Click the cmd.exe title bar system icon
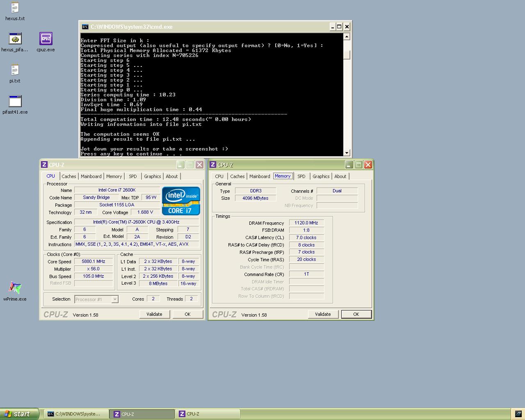 coord(85,27)
